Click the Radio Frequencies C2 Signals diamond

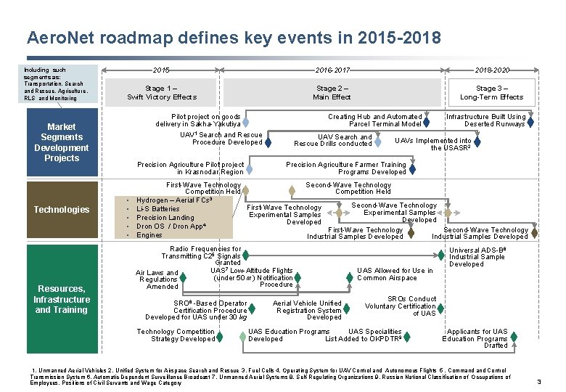[x=246, y=256]
